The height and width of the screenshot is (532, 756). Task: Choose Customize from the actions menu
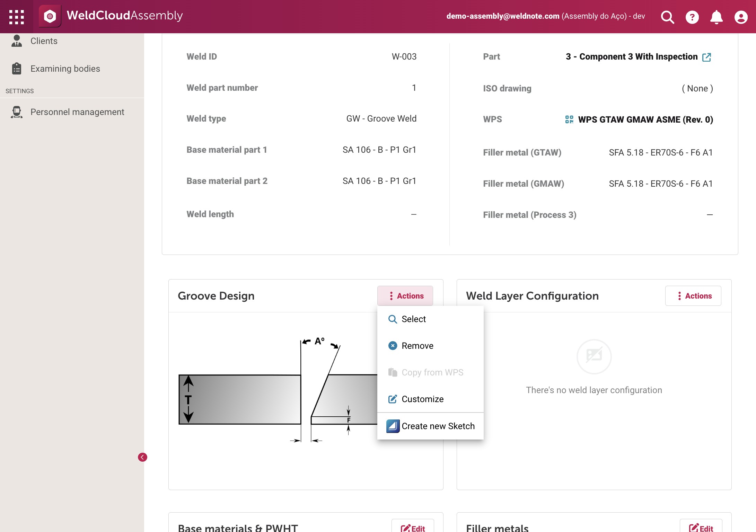tap(430, 399)
